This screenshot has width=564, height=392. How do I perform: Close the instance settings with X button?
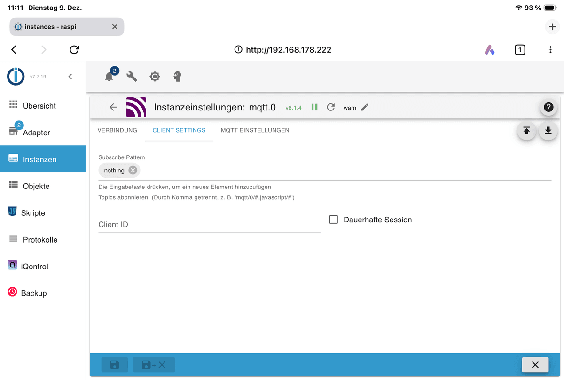(535, 365)
